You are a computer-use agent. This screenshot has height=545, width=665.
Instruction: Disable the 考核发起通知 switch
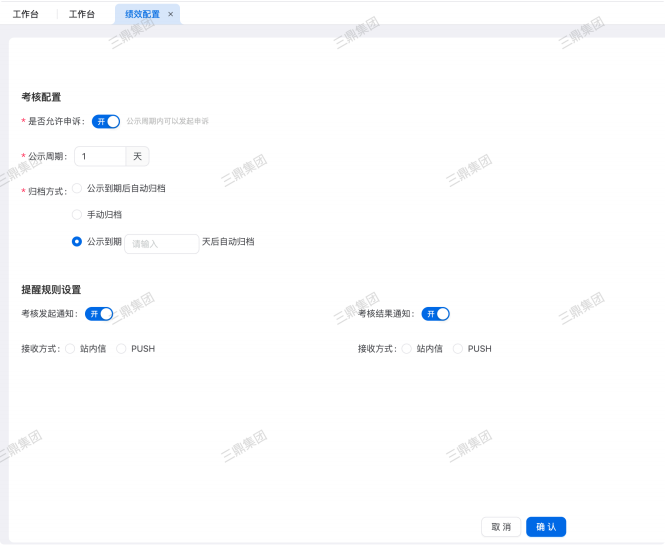pyautogui.click(x=99, y=314)
